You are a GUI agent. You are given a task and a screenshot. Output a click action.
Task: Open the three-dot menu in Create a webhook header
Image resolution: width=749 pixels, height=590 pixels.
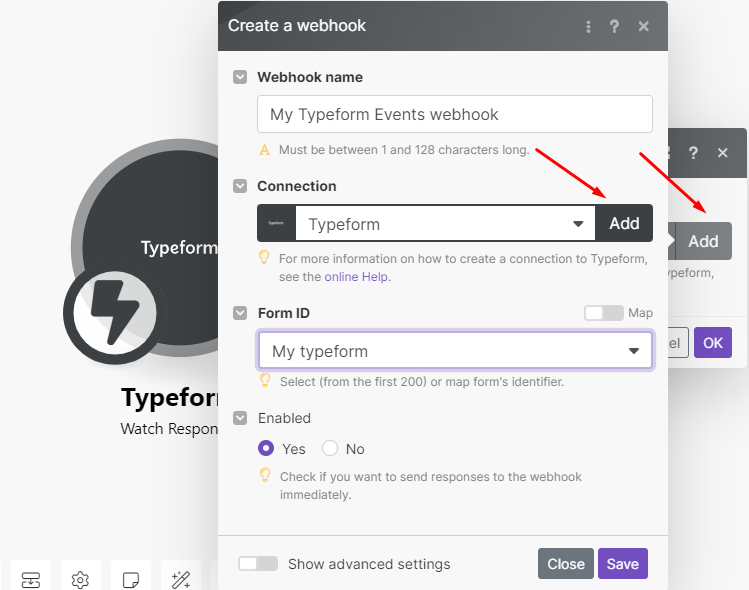[x=588, y=26]
